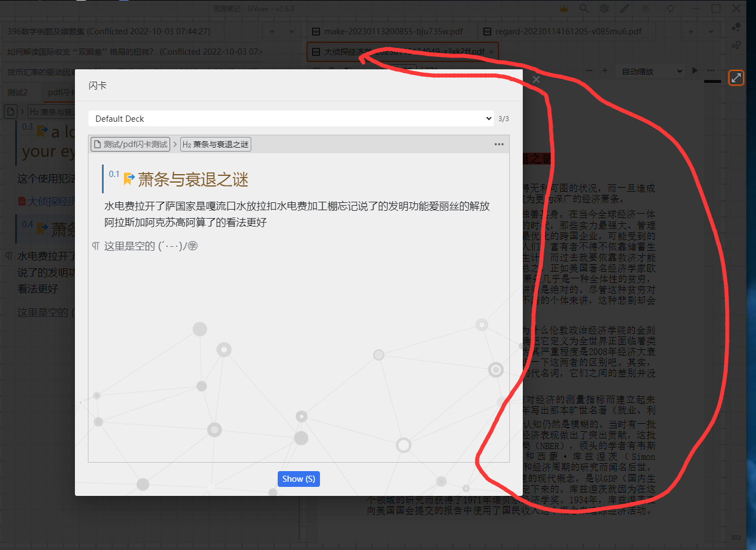Click the 测试/pdf闪卡测试 breadcrumb
Image resolution: width=756 pixels, height=550 pixels.
tap(131, 144)
